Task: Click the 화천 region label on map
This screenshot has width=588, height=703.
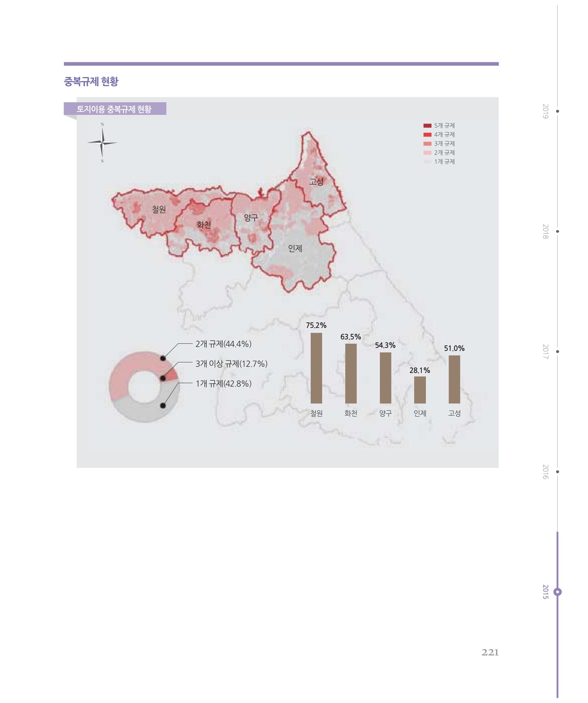Action: point(204,225)
